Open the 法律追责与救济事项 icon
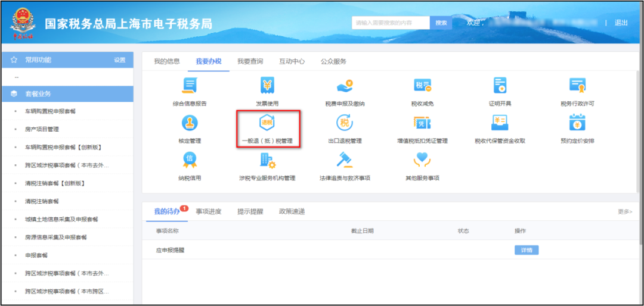 point(345,160)
